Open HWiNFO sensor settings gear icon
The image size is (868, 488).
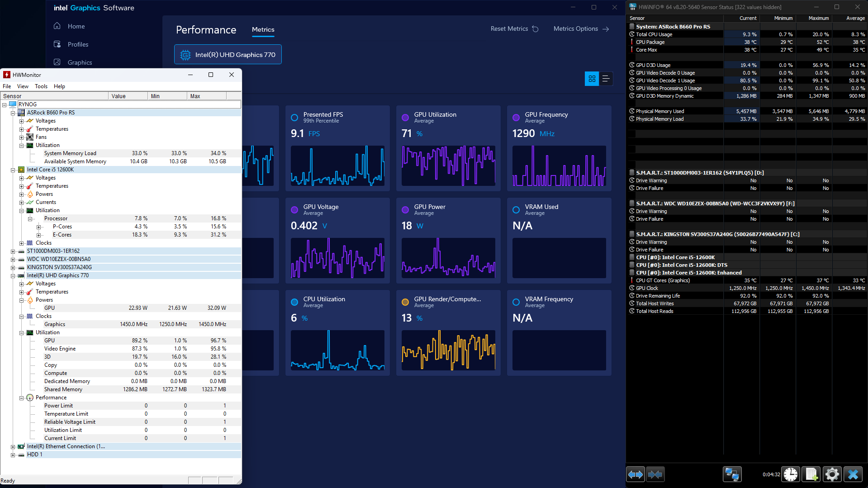click(x=832, y=474)
